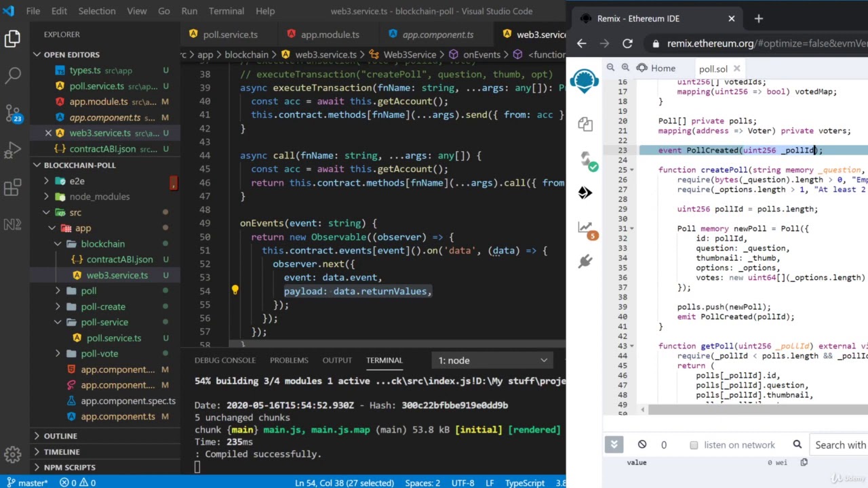
Task: Click the search magnifier in Remix terminal
Action: tap(797, 445)
